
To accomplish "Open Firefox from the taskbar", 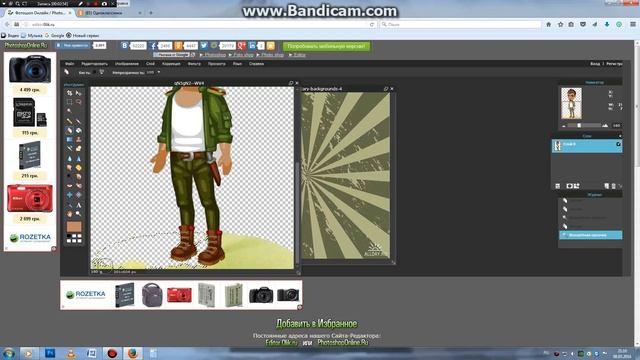I will (133, 353).
